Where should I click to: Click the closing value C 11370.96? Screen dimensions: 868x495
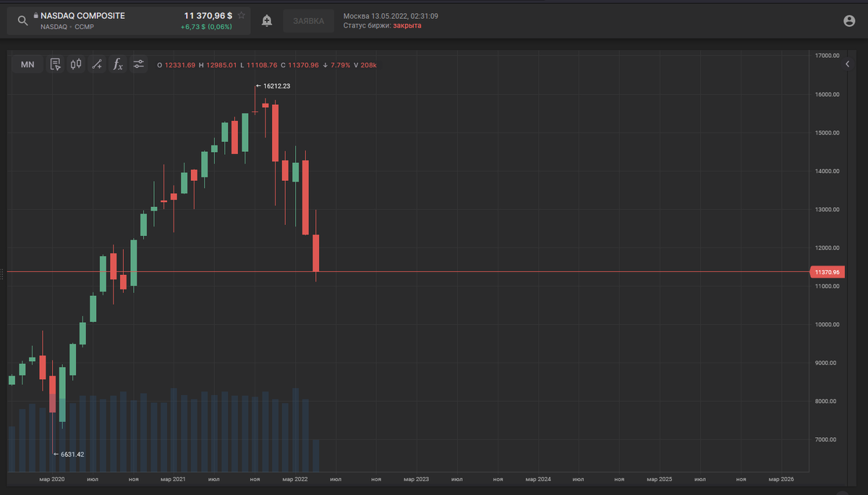(x=300, y=65)
